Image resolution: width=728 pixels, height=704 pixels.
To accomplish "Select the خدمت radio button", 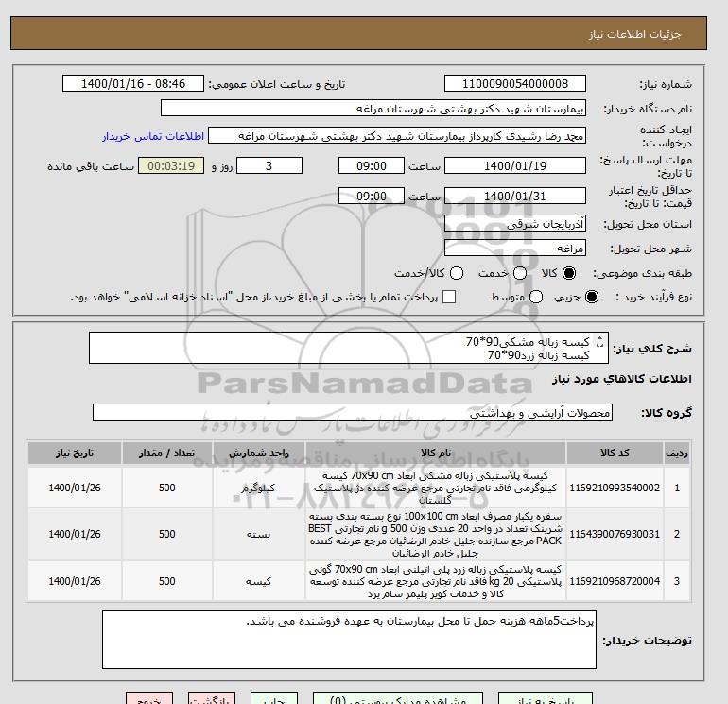I will (520, 273).
